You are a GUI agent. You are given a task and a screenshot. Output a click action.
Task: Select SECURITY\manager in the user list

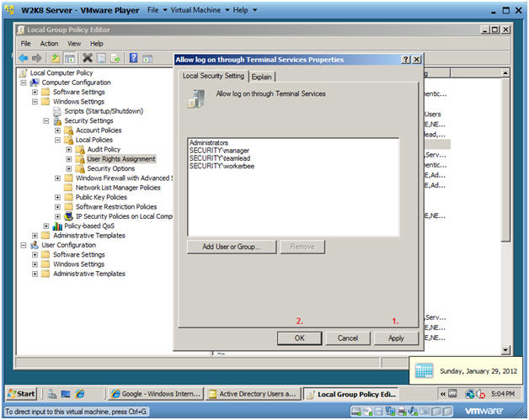coord(219,151)
